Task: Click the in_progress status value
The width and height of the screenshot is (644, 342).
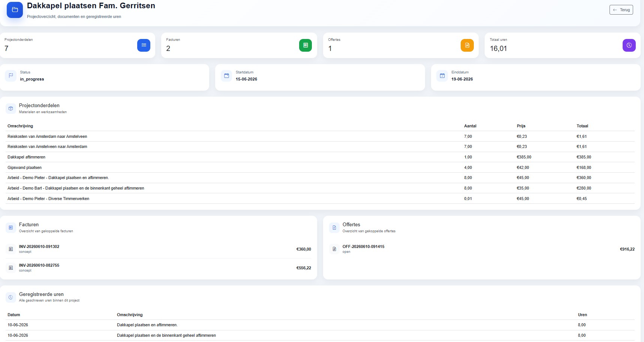Action: tap(32, 79)
